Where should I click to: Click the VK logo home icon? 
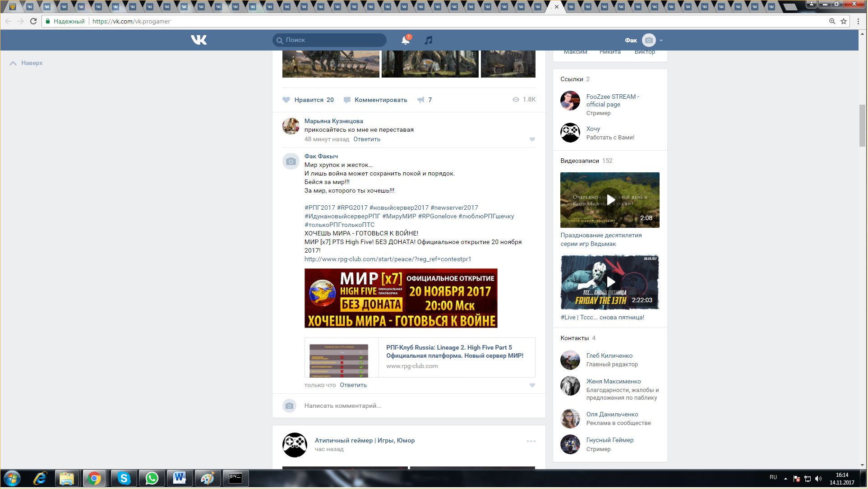click(x=199, y=40)
